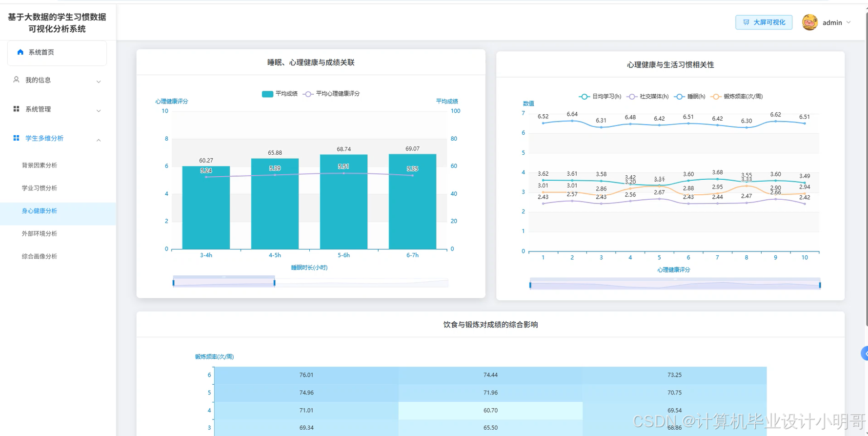Open admin dropdown arrow
The image size is (868, 436).
coord(848,22)
